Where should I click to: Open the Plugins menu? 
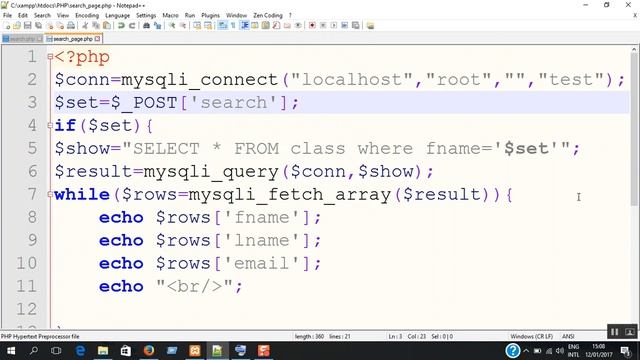coord(210,15)
